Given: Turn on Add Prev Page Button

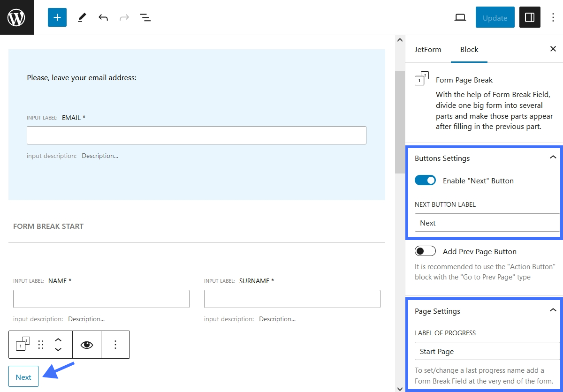Looking at the screenshot, I should (425, 251).
